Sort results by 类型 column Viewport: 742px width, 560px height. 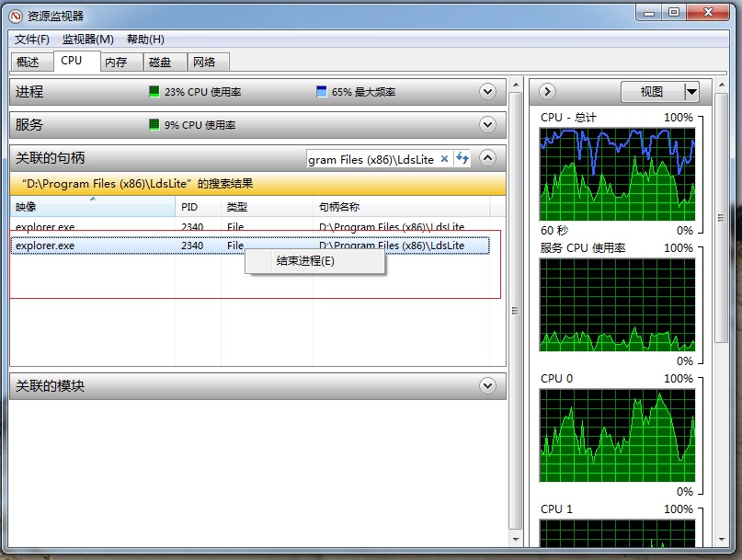click(267, 207)
